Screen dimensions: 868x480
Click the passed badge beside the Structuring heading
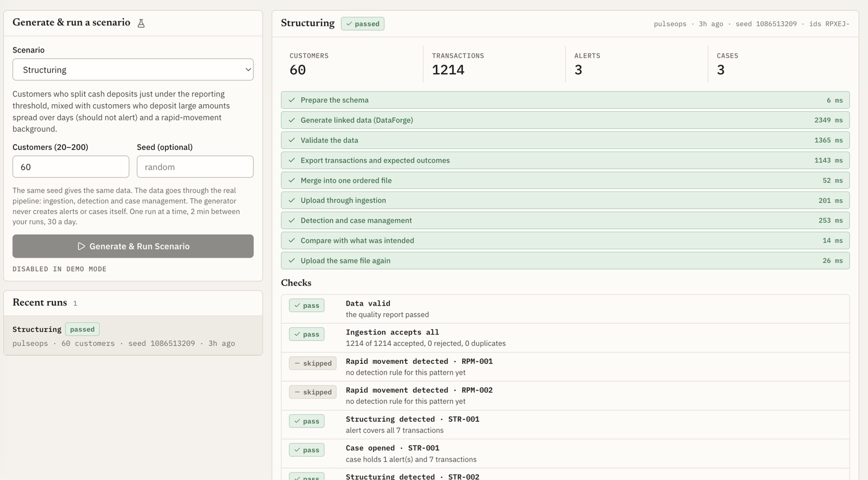pyautogui.click(x=362, y=24)
